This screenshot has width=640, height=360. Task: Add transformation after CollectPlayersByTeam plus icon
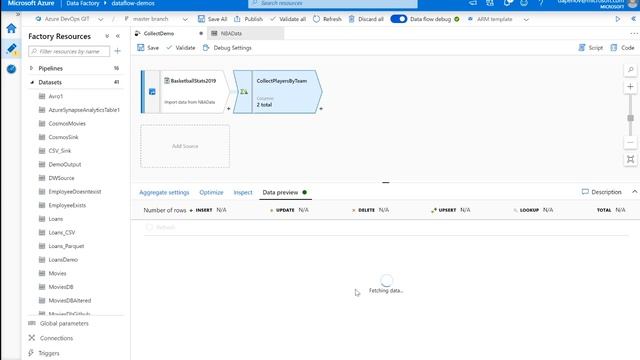[321, 109]
